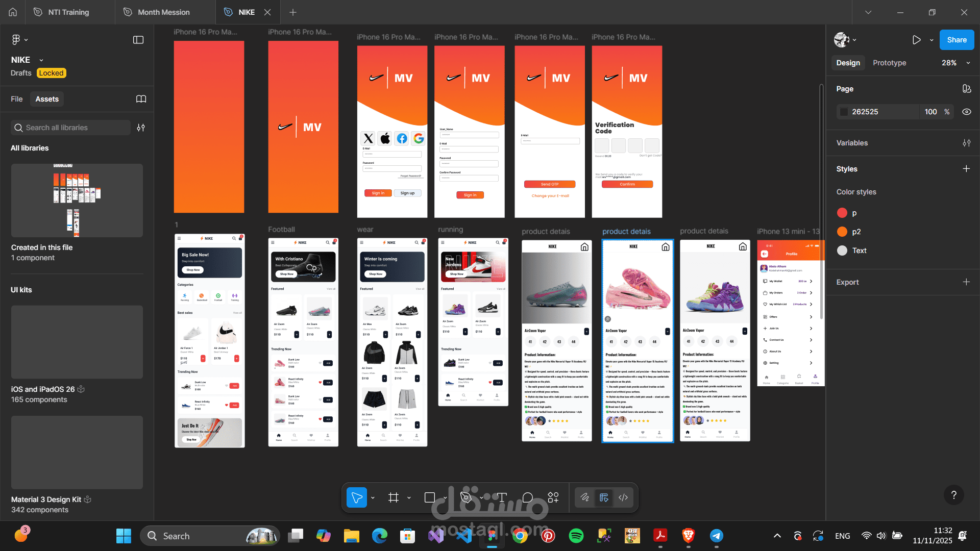
Task: Expand the shape tools arrow
Action: tap(445, 498)
